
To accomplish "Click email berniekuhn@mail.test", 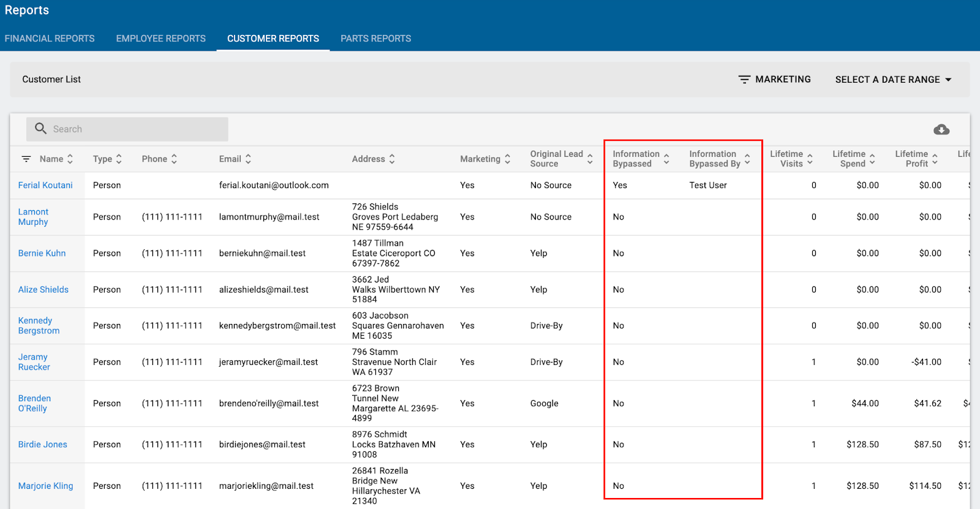I will point(262,253).
